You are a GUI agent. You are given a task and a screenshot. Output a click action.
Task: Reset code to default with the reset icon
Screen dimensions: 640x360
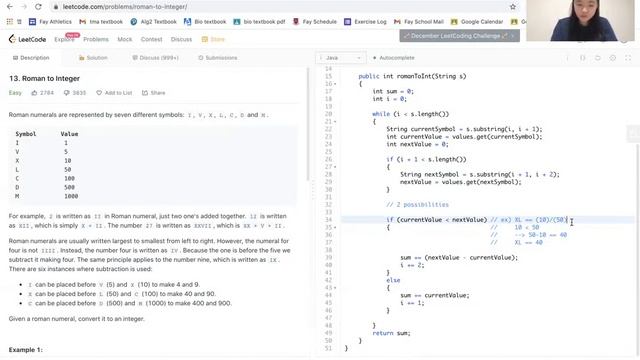598,58
